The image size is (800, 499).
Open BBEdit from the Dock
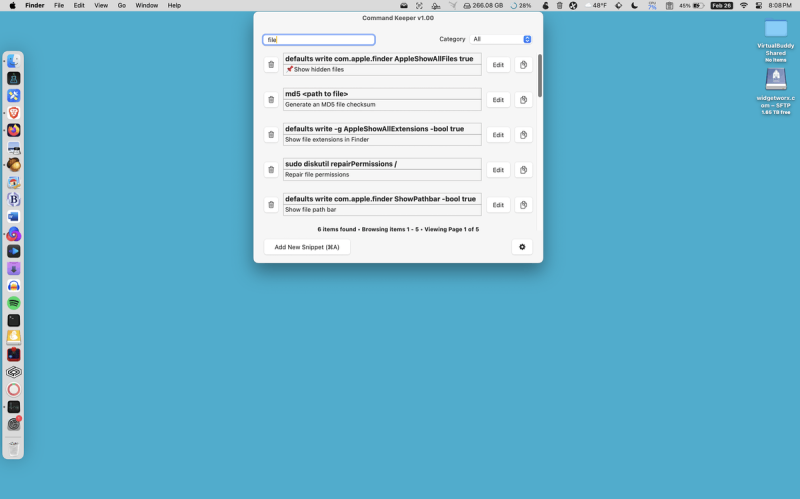click(x=14, y=199)
